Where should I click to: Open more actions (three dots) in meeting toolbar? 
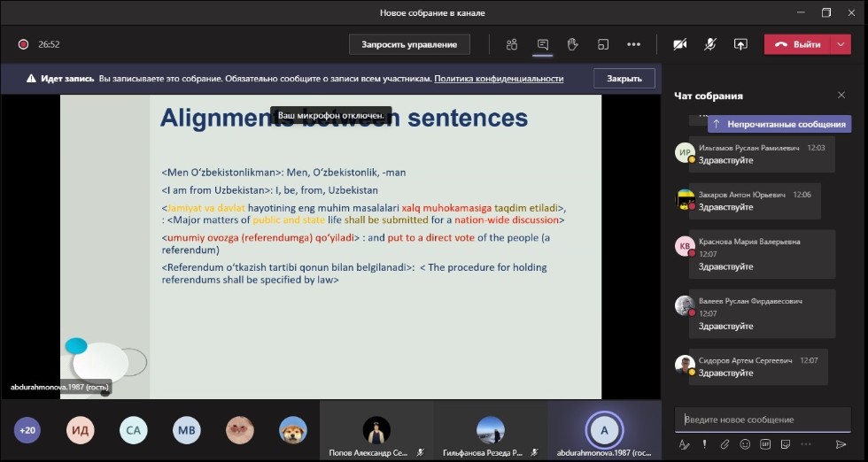coord(633,44)
